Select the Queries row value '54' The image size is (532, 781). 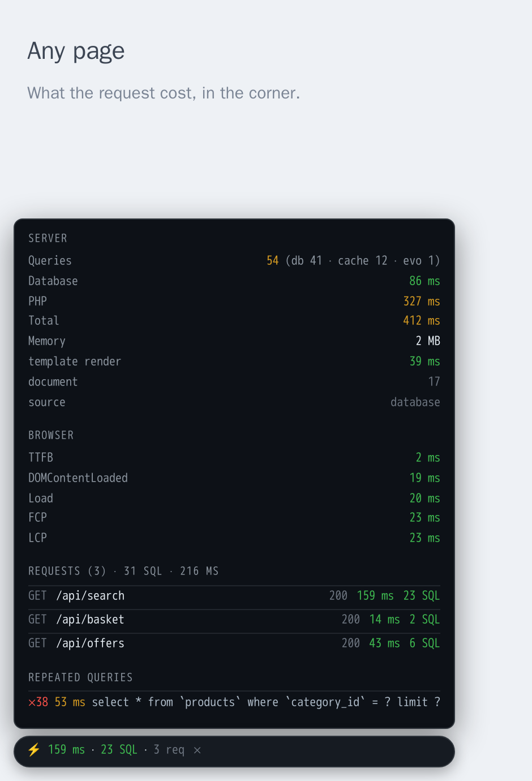point(273,261)
